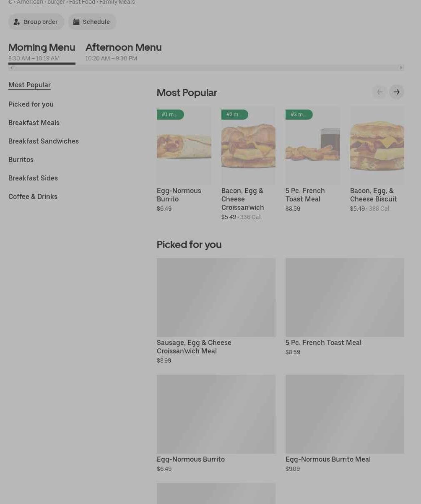Open the Burritos category
The image size is (421, 504).
pos(21,159)
